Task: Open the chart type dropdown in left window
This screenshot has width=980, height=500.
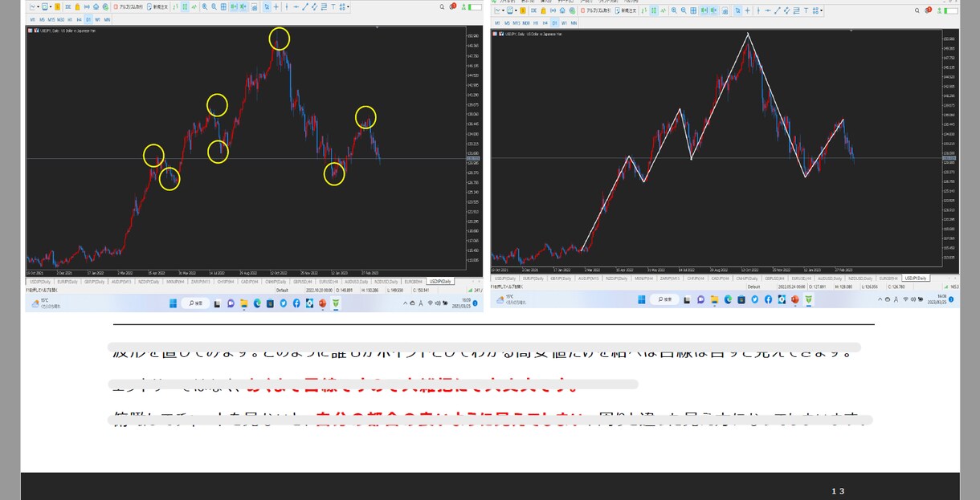Action: point(35,7)
